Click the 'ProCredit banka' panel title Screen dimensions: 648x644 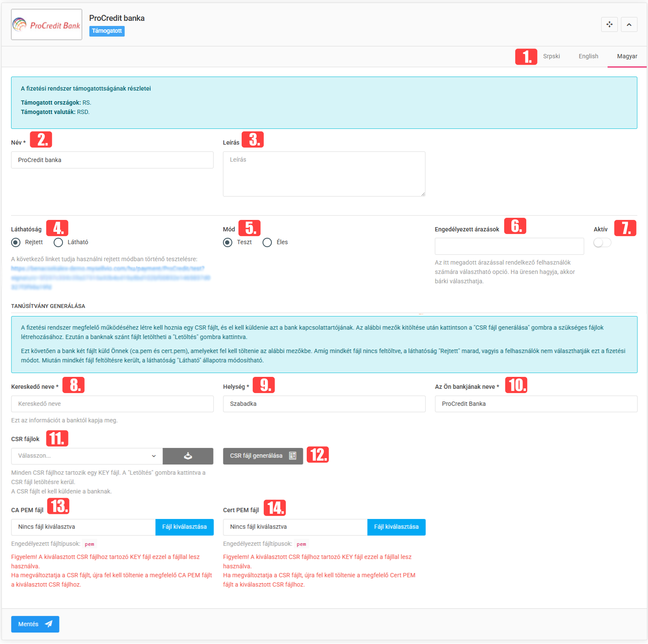pyautogui.click(x=117, y=18)
